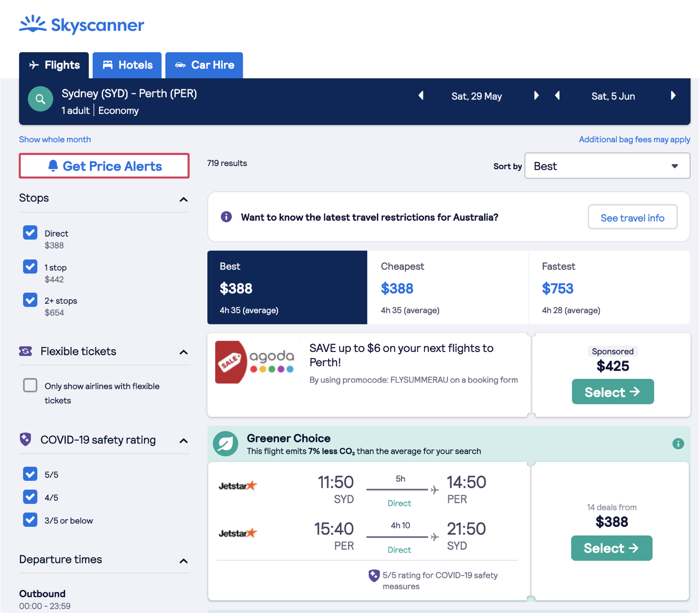Collapse the Flexible tickets section
Screen dimensions: 700x613
click(x=184, y=352)
